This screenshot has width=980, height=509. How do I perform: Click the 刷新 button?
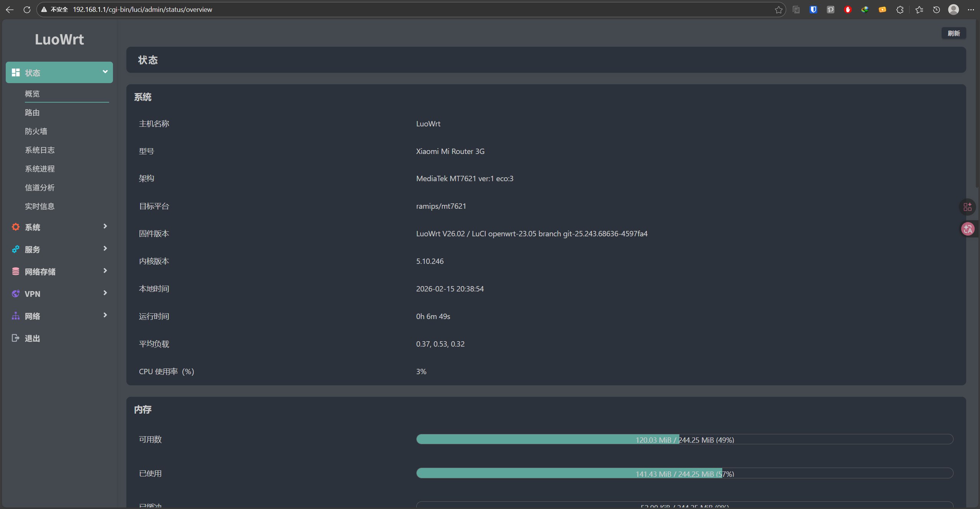[x=954, y=33]
